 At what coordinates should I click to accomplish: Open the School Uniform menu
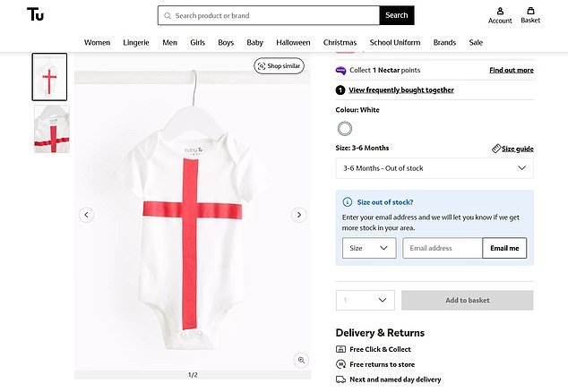[395, 42]
